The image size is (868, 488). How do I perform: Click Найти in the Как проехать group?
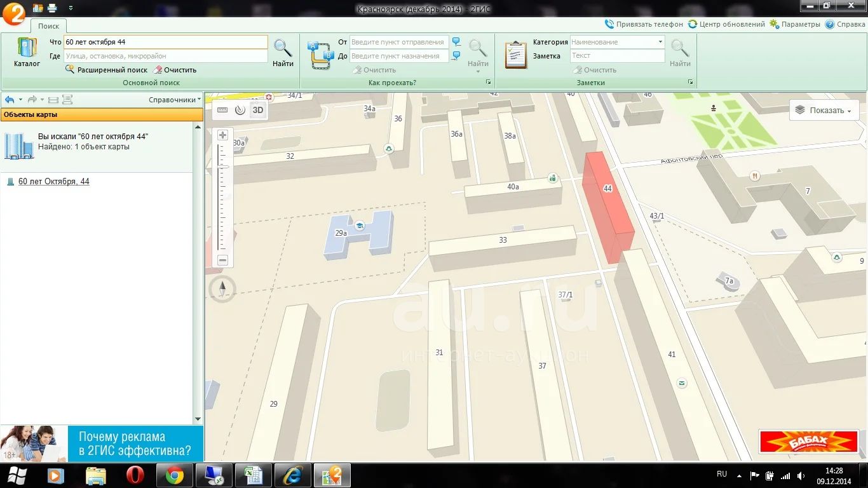pyautogui.click(x=478, y=53)
